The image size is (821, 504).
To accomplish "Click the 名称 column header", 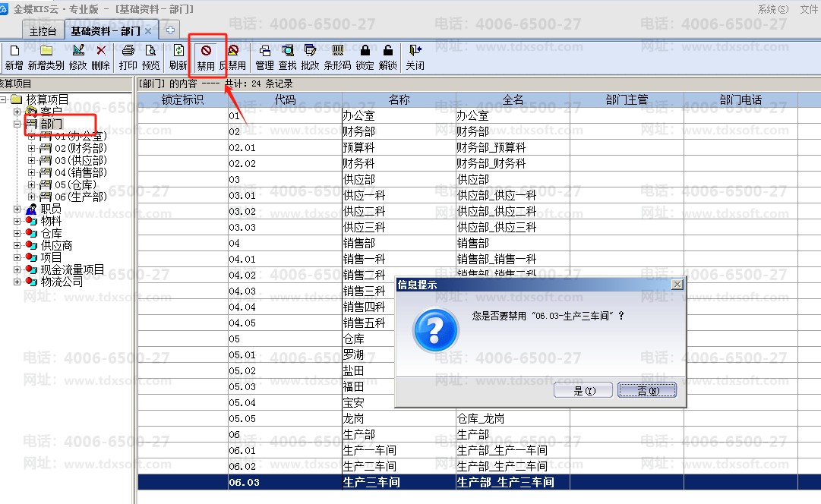I will tap(399, 99).
